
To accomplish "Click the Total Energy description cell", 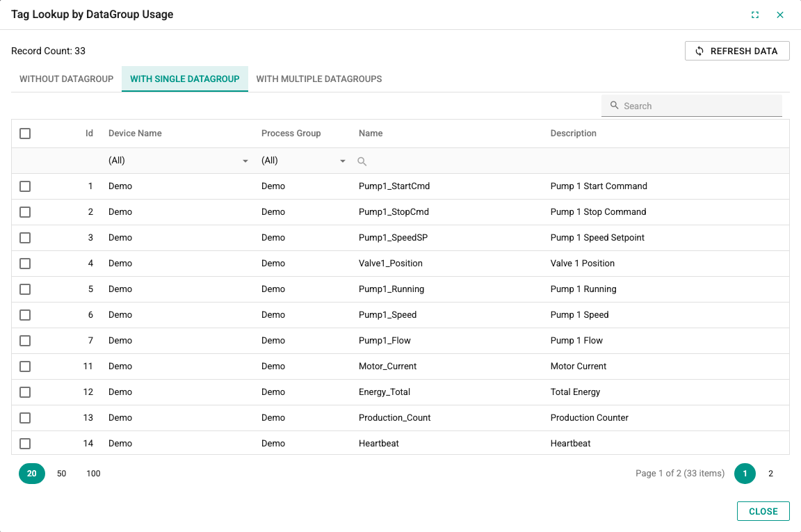I will pos(575,392).
